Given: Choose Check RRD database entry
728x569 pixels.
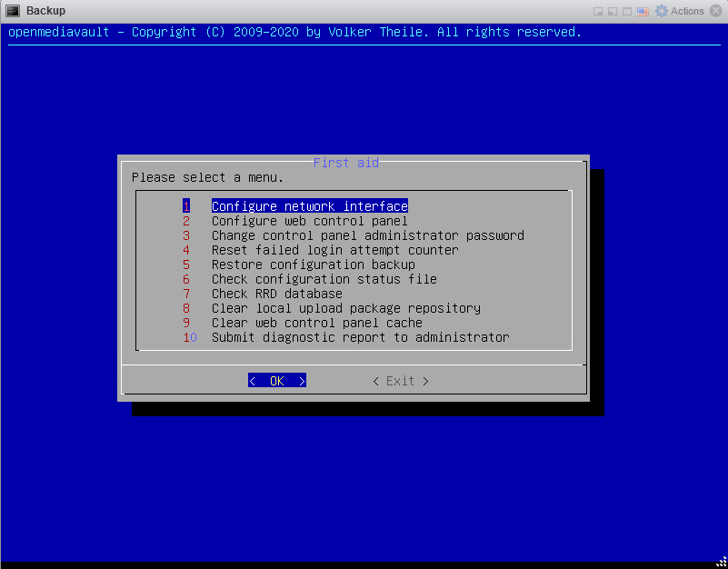Looking at the screenshot, I should pos(276,294).
